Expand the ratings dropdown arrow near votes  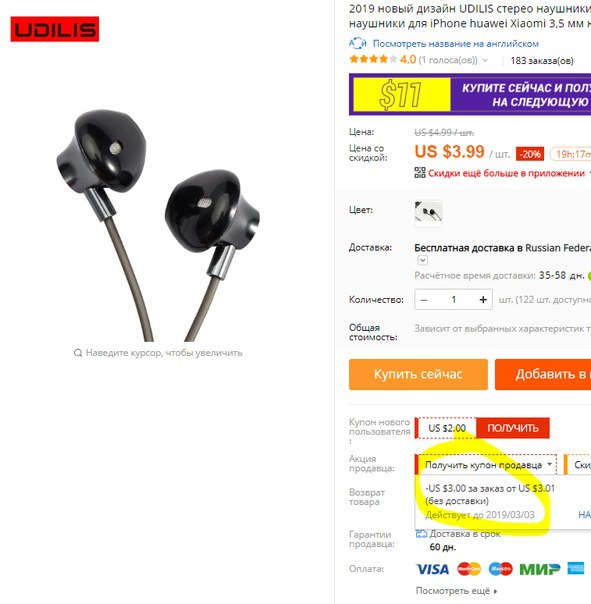click(x=485, y=60)
